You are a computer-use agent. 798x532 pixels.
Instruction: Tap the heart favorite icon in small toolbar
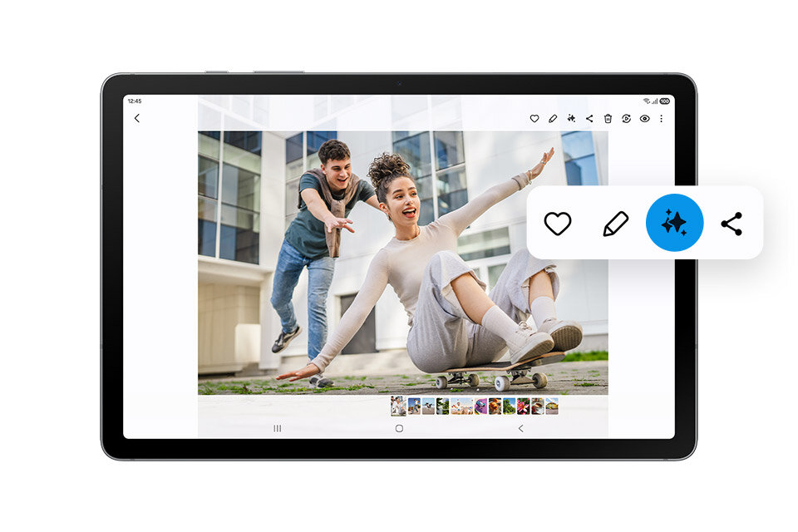(534, 119)
